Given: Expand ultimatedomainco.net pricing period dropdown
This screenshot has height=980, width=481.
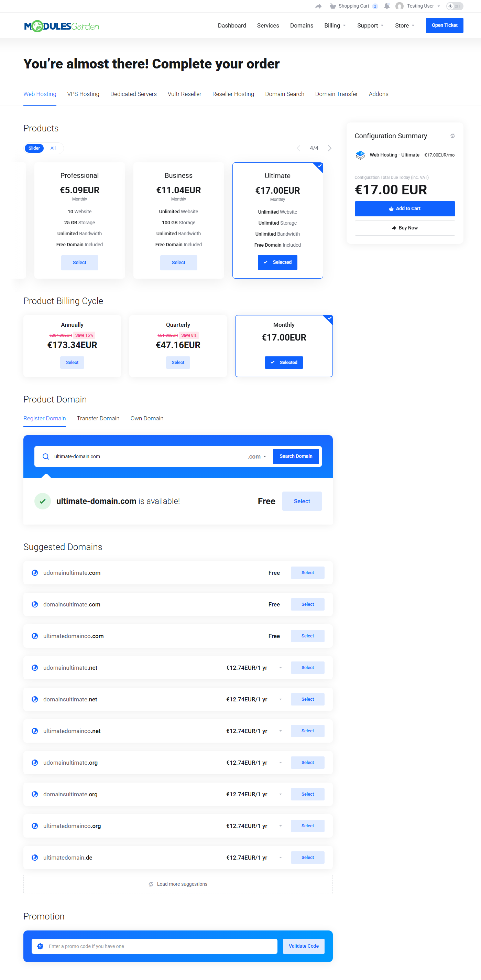Looking at the screenshot, I should point(281,731).
